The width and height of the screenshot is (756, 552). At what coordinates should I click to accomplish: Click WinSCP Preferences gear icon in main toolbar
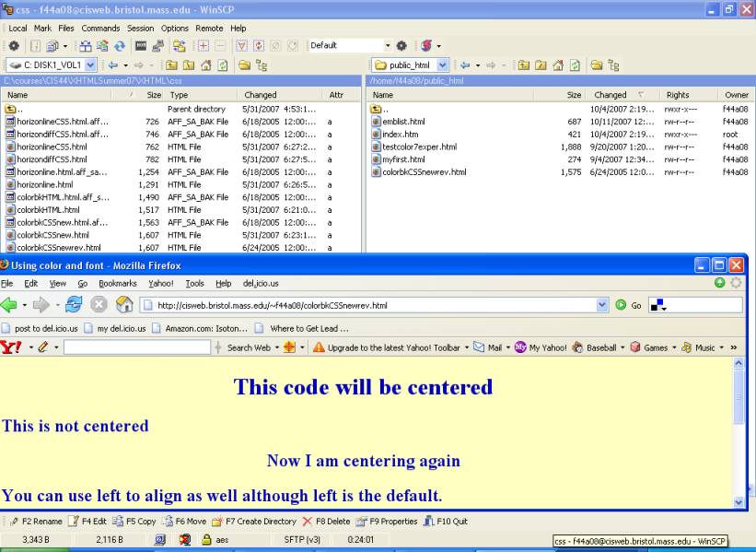pyautogui.click(x=14, y=45)
